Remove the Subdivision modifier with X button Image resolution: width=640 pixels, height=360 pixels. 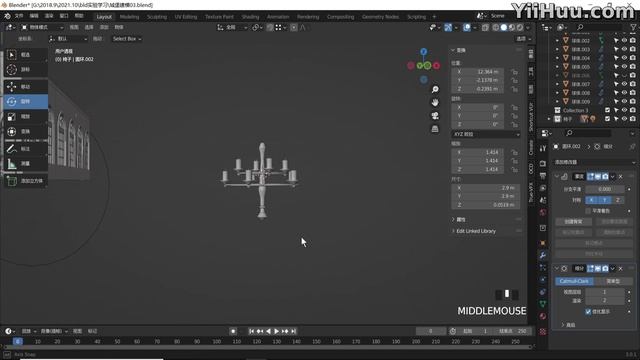(x=621, y=268)
